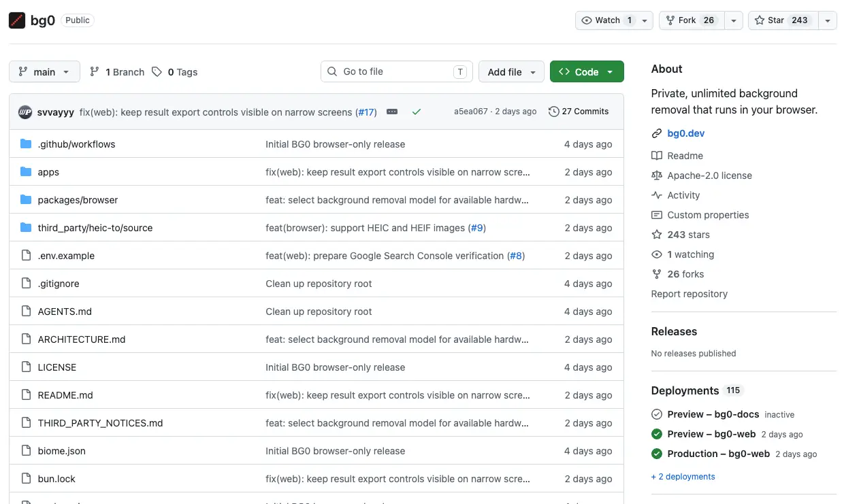This screenshot has height=504, width=844.
Task: Focus the Go to file search field
Action: pos(397,71)
